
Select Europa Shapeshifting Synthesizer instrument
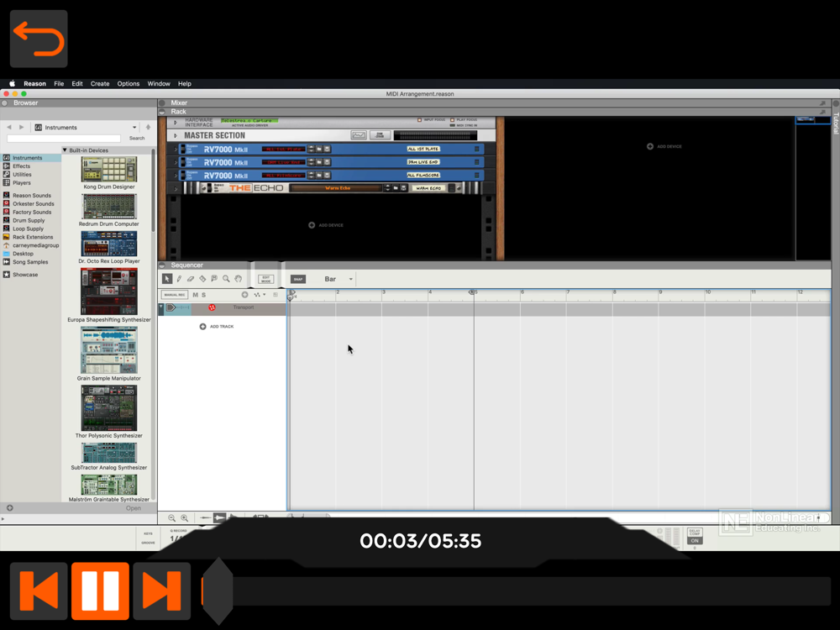tap(108, 295)
